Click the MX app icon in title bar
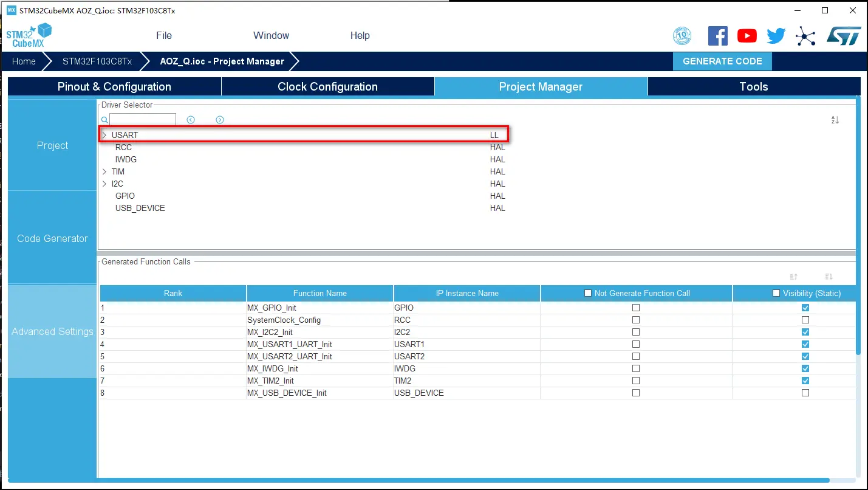The height and width of the screenshot is (490, 868). pos(11,10)
